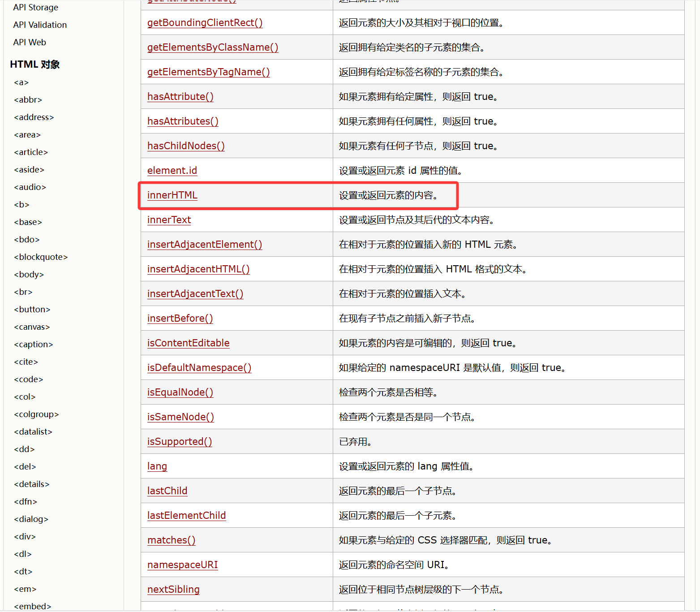The width and height of the screenshot is (700, 612).
Task: Open the <dd> tag sidebar entry
Action: (x=24, y=449)
